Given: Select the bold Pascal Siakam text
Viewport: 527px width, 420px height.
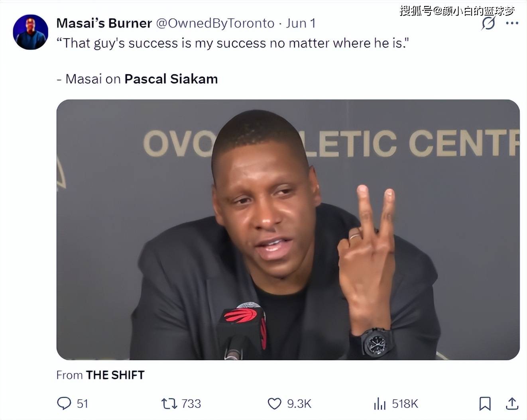Looking at the screenshot, I should click(171, 79).
